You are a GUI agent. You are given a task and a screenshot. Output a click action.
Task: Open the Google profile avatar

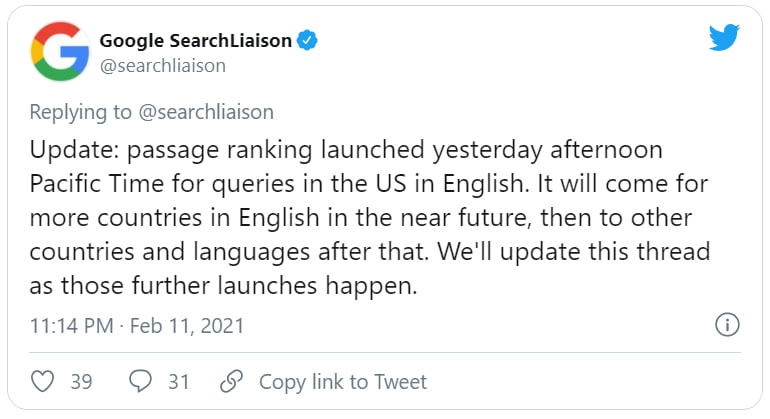(59, 52)
